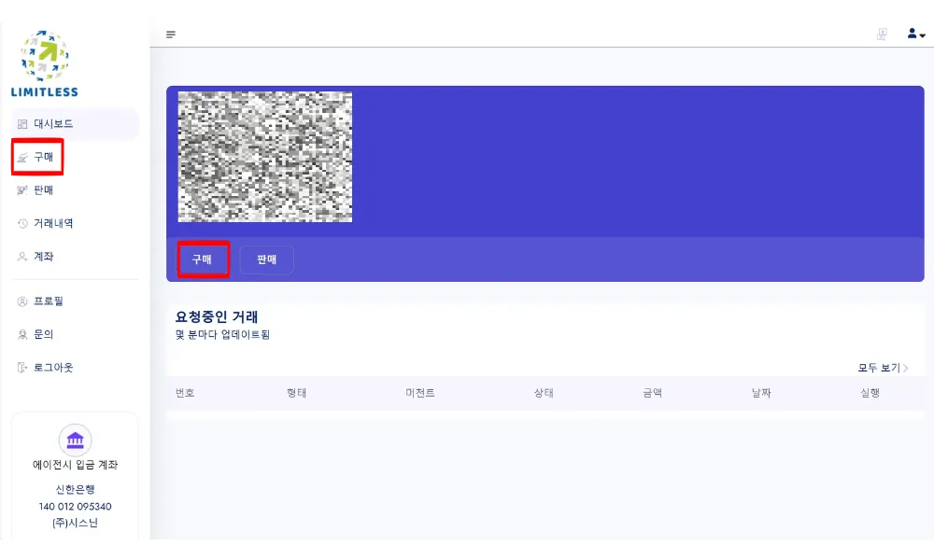Toggle the hamburger sidebar menu icon
The height and width of the screenshot is (560, 934).
click(171, 35)
